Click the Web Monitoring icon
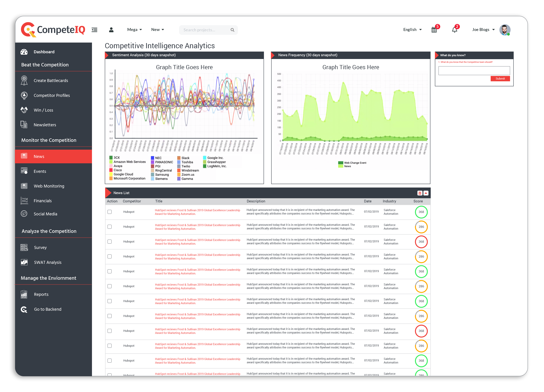544x392 pixels. coord(24,186)
